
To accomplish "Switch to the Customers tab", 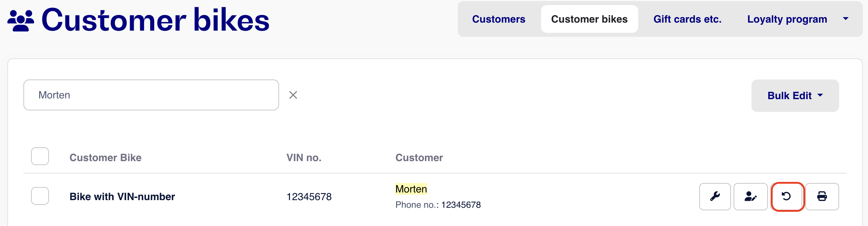I will 498,19.
